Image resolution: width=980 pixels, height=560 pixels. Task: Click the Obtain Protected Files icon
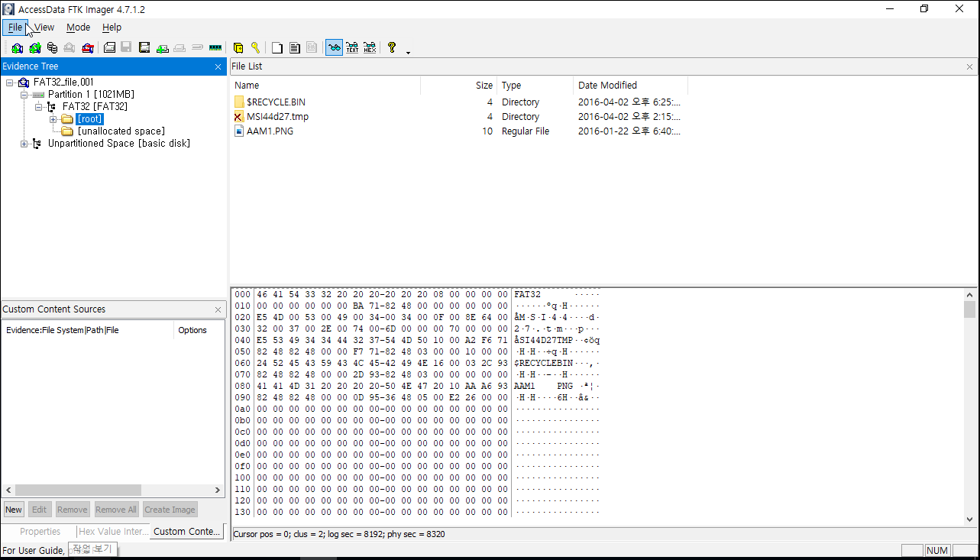238,47
